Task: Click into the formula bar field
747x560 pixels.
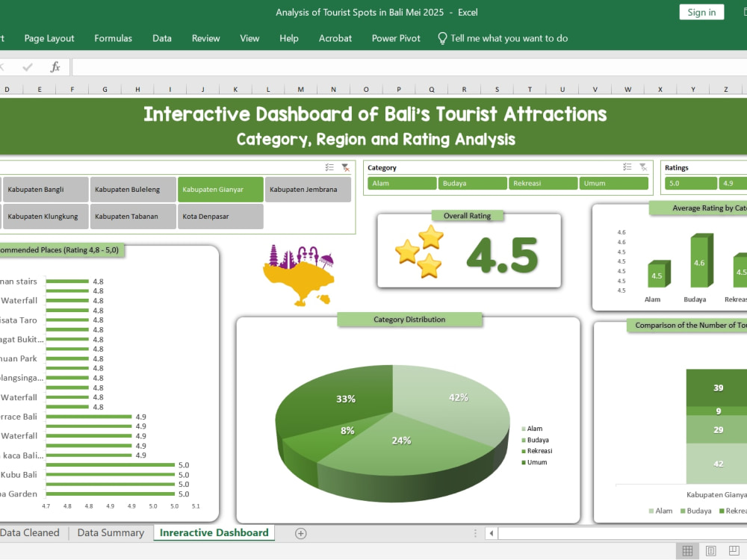Action: pyautogui.click(x=409, y=67)
